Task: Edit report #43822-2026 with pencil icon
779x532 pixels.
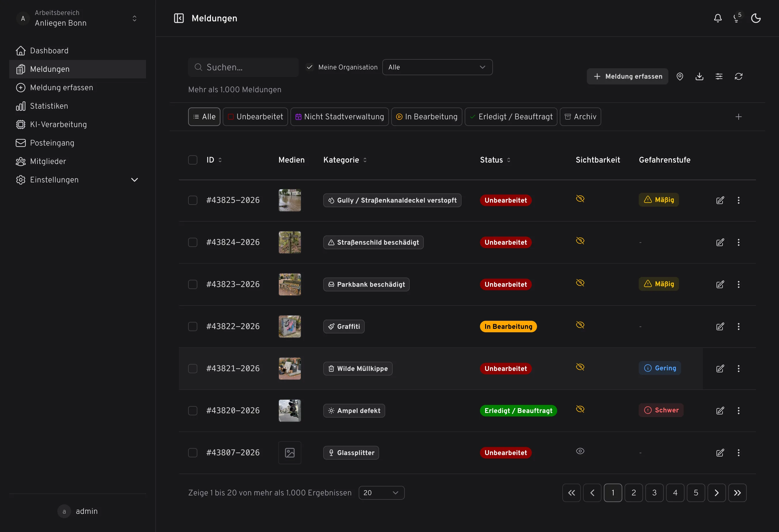Action: 720,327
